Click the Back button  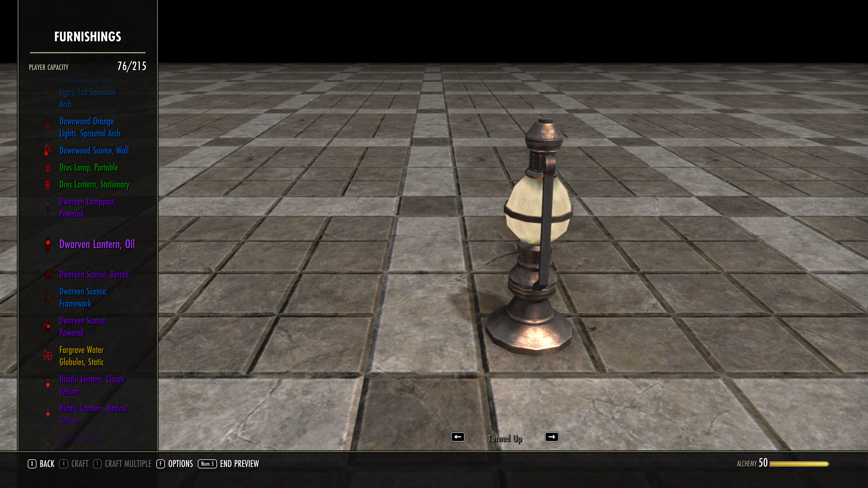41,464
